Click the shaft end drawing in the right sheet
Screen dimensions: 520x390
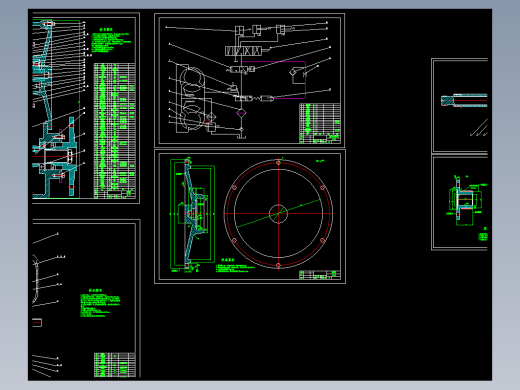pyautogui.click(x=464, y=101)
